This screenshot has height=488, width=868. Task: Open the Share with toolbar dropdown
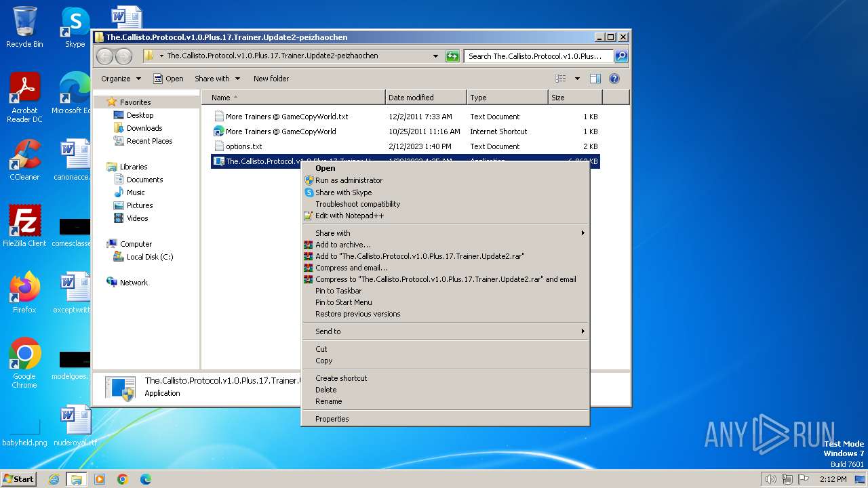[x=217, y=79]
